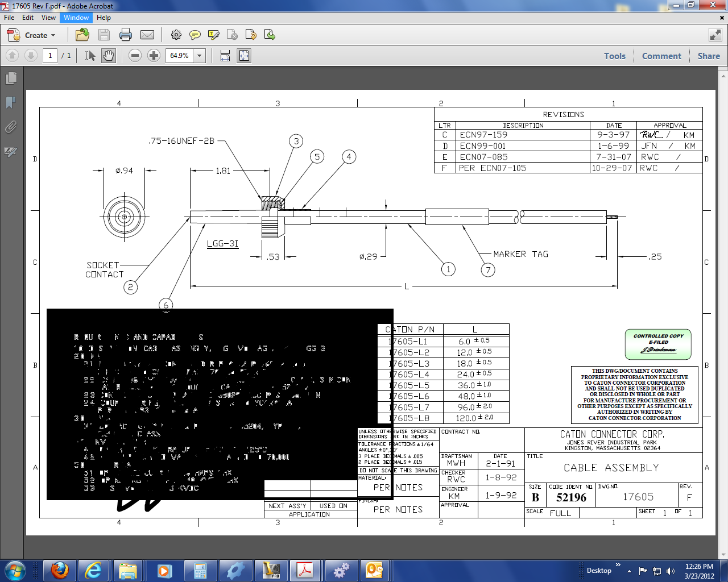
Task: Zoom in with the plus button
Action: click(154, 56)
